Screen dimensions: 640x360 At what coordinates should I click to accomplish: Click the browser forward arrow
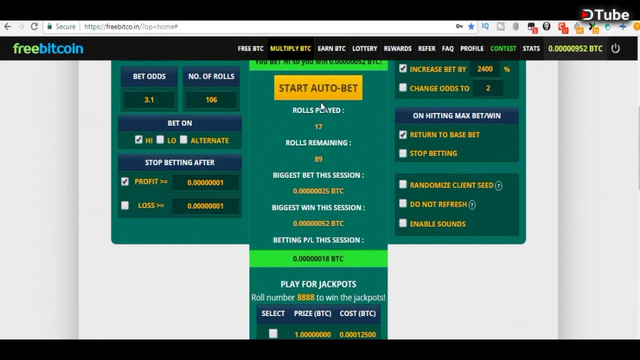(21, 27)
